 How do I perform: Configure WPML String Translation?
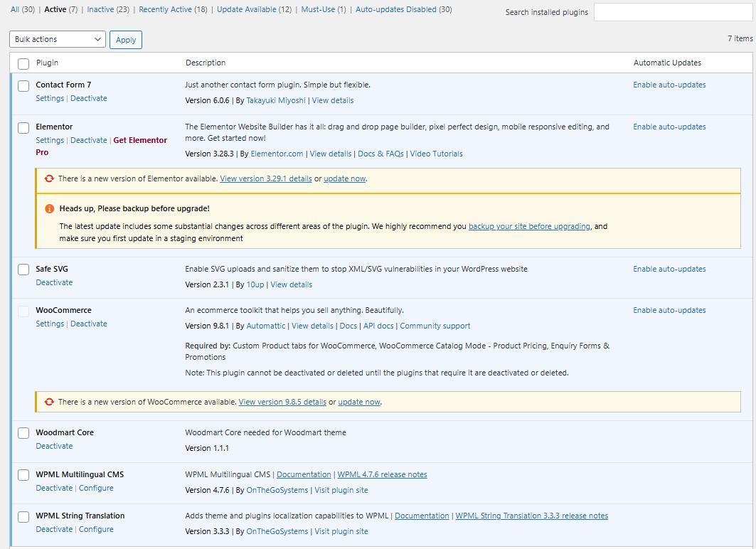[96, 529]
